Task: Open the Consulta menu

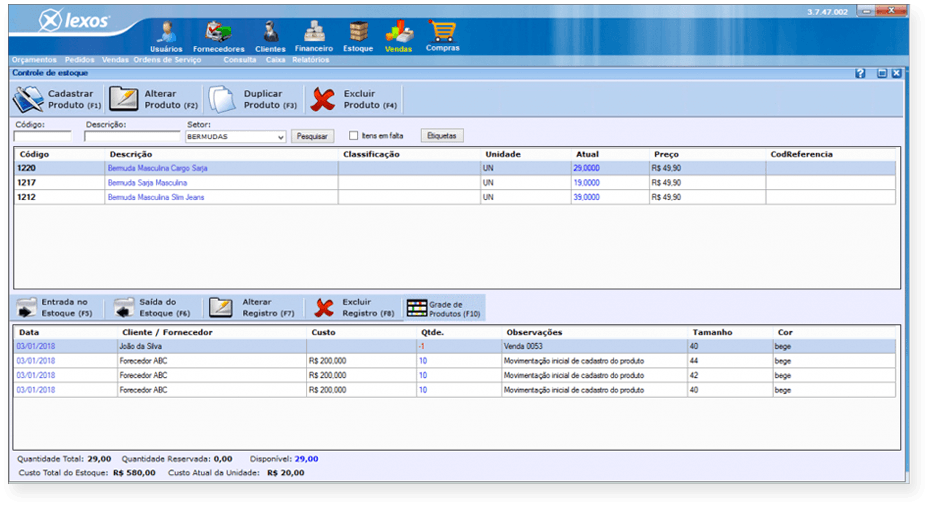Action: pos(240,60)
